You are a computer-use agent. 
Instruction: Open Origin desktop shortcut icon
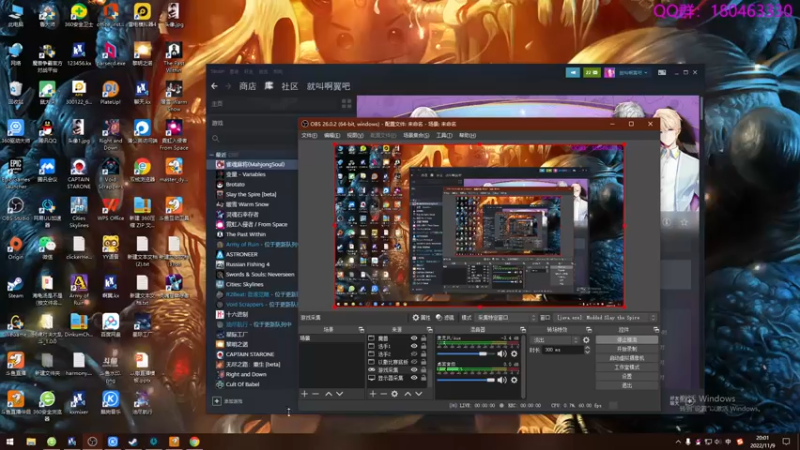pos(15,248)
